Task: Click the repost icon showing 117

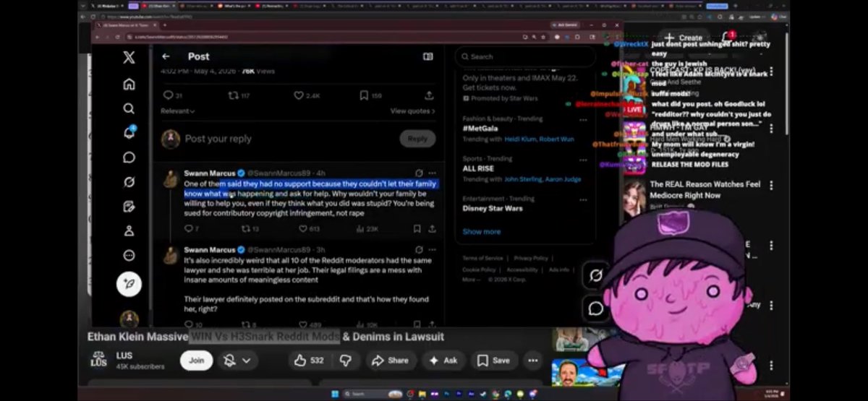Action: point(233,95)
